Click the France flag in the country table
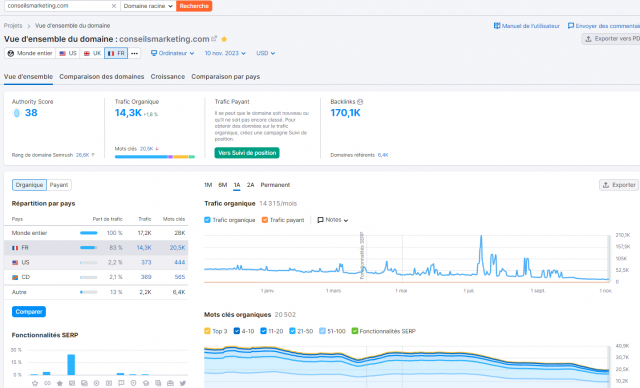 [15, 248]
